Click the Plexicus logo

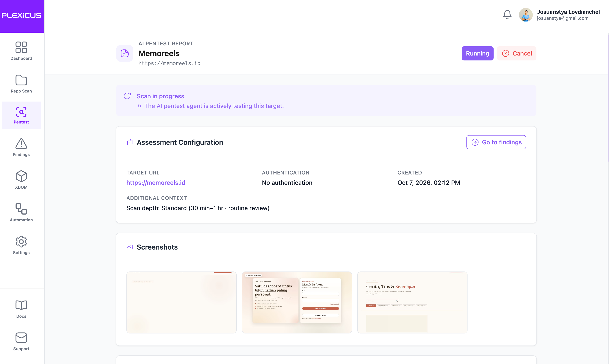click(x=22, y=15)
